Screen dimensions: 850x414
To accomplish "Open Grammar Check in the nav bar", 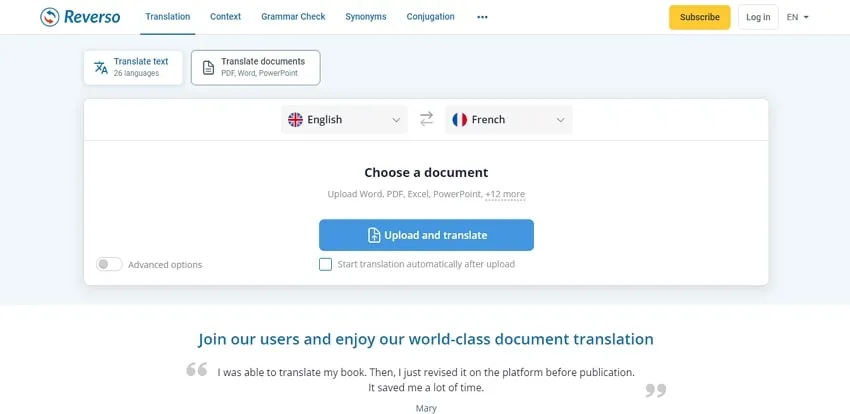I will (293, 17).
